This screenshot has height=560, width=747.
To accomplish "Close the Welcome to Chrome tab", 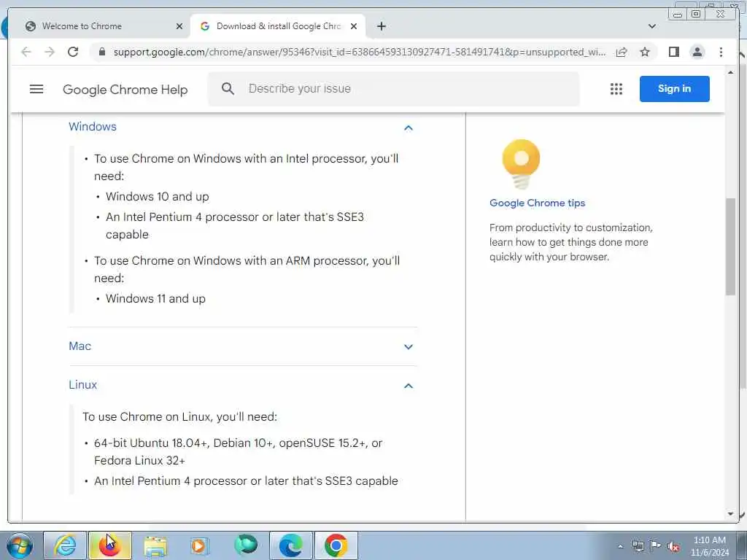I will [x=179, y=26].
